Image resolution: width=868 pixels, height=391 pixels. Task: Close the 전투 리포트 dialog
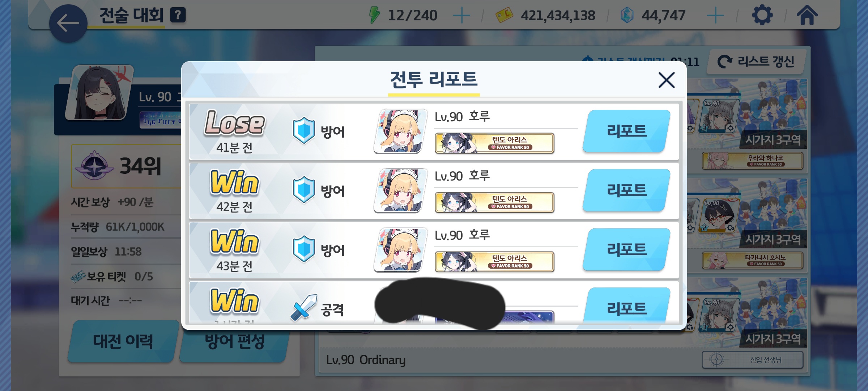click(x=667, y=80)
